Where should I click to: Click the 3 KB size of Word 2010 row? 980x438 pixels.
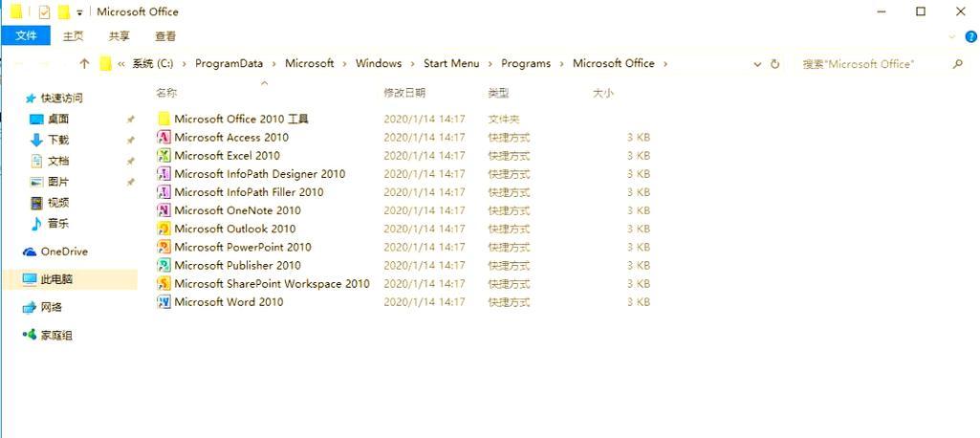[639, 302]
